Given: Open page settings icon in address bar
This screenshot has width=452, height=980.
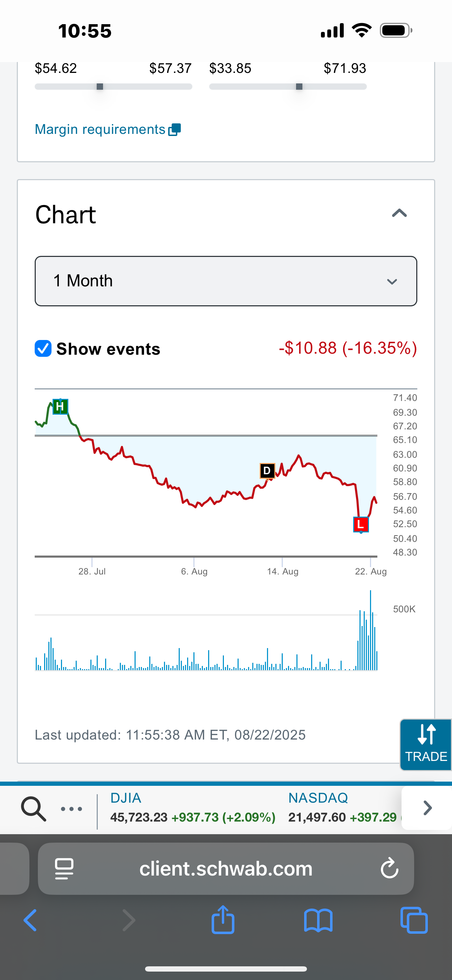Looking at the screenshot, I should coord(64,869).
